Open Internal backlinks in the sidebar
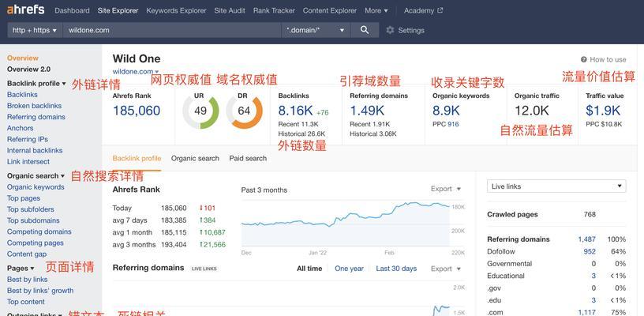644x316 pixels. click(x=35, y=150)
